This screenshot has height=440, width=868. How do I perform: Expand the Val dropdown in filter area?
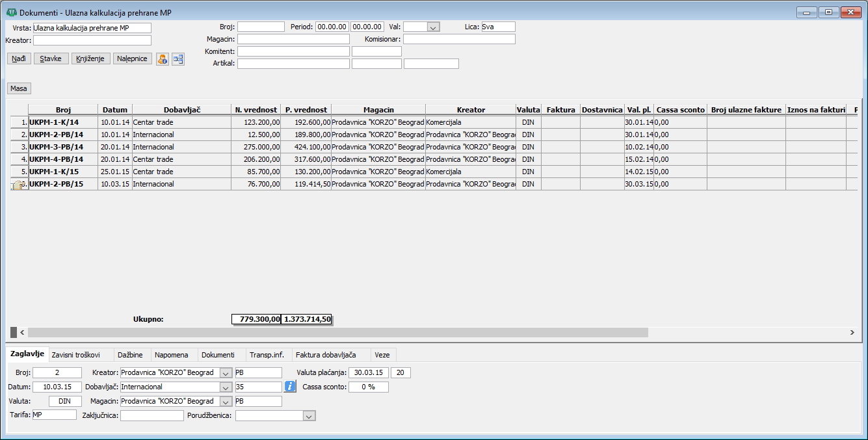click(x=433, y=27)
